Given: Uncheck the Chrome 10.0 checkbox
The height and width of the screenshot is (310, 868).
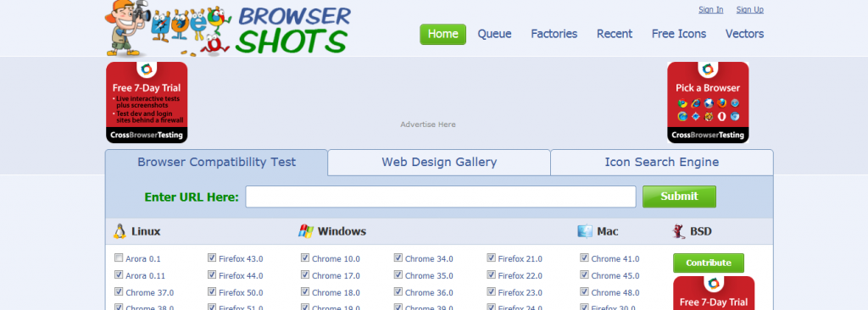Looking at the screenshot, I should pyautogui.click(x=304, y=258).
